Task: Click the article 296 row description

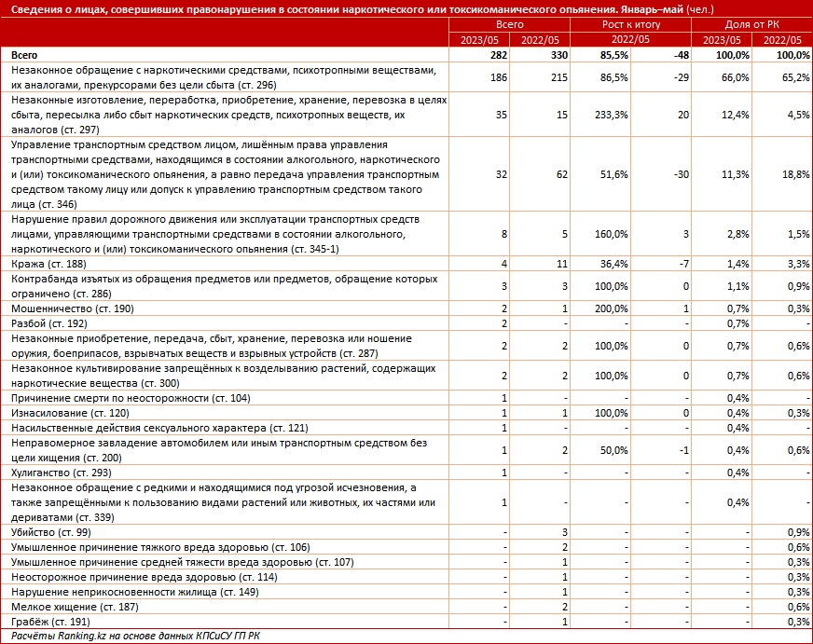Action: click(x=223, y=77)
